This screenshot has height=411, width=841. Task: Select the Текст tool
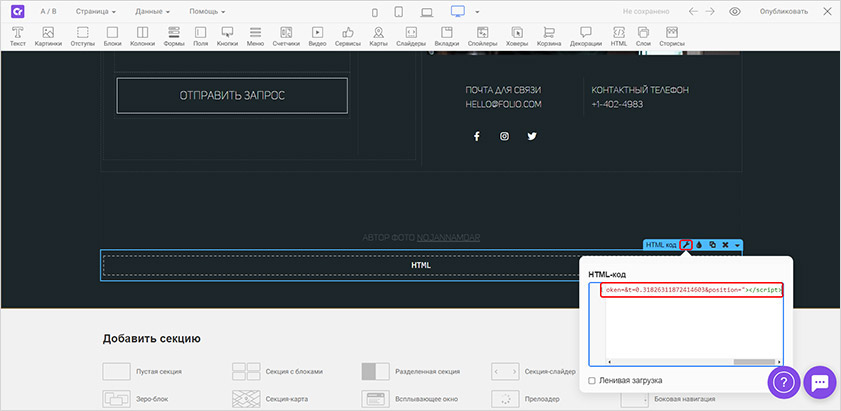[18, 36]
